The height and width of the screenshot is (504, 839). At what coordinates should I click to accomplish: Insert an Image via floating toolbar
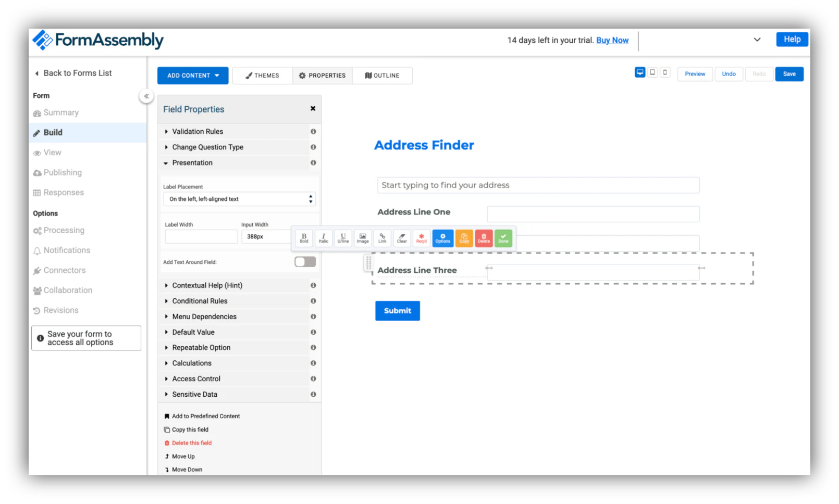point(363,238)
